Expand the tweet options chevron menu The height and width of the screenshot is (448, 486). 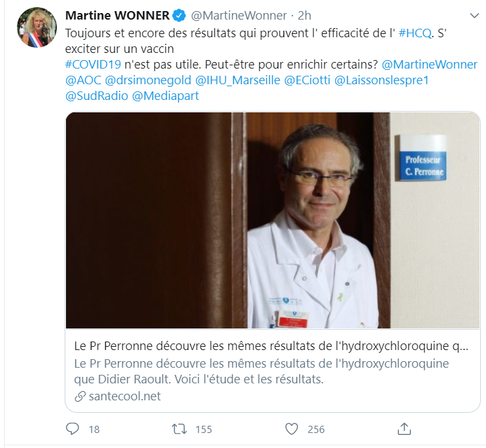tap(474, 16)
